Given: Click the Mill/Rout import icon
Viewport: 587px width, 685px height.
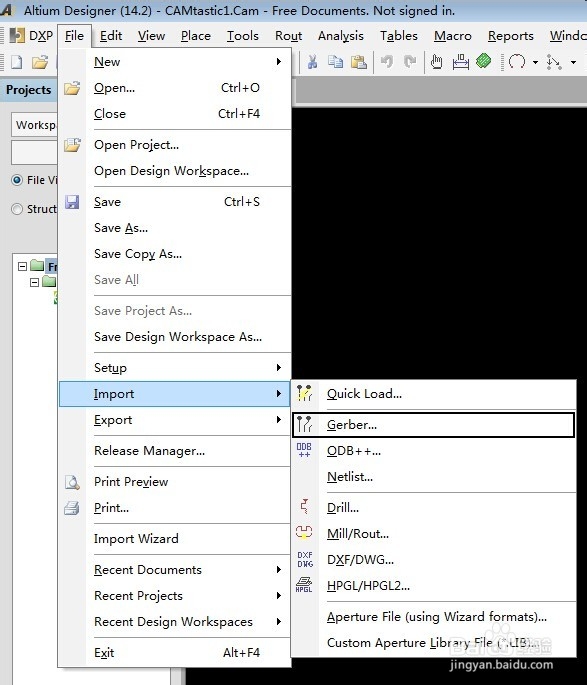Looking at the screenshot, I should pyautogui.click(x=304, y=533).
